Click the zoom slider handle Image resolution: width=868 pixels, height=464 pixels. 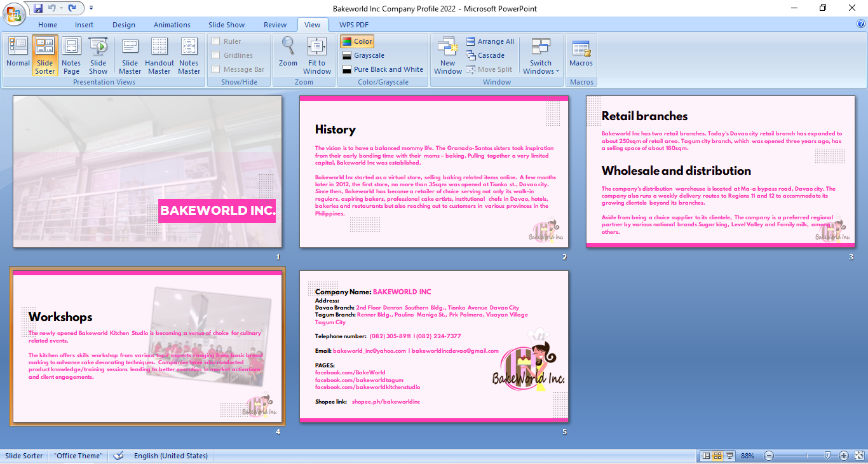[827, 456]
